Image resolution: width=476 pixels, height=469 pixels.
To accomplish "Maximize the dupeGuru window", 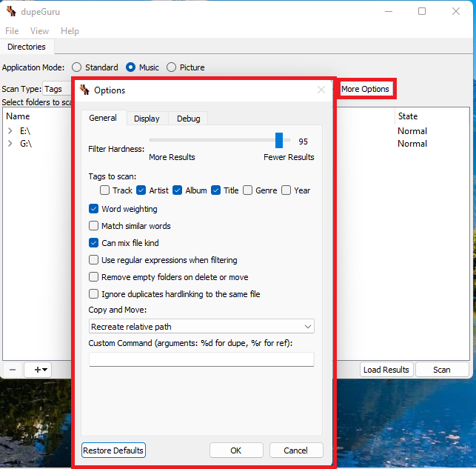I will pos(421,11).
